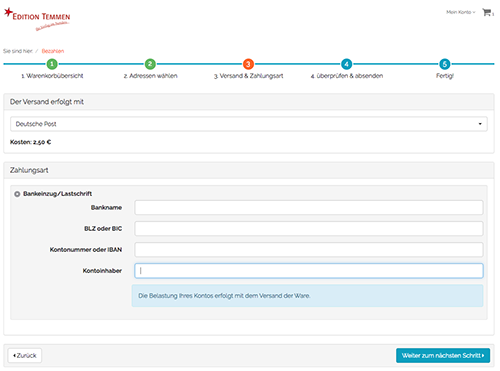This screenshot has height=371, width=500.
Task: Open the Deutsche Post shipping dropdown
Action: (249, 124)
